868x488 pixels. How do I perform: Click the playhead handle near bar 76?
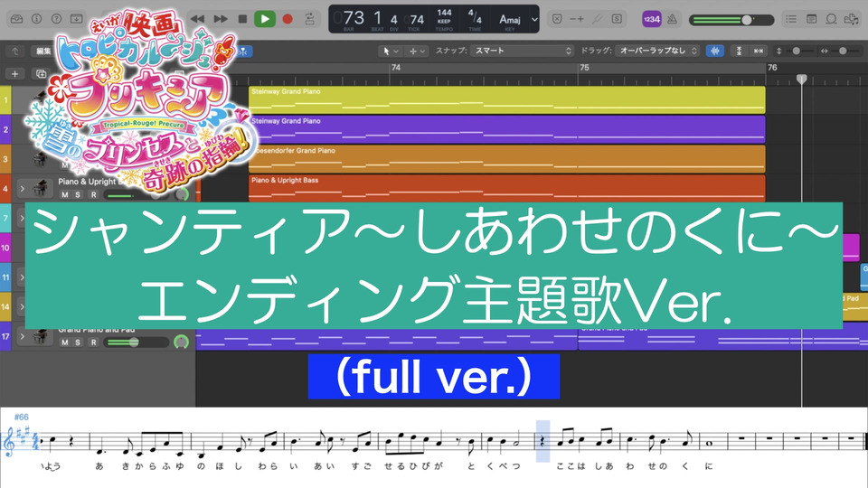tap(802, 80)
